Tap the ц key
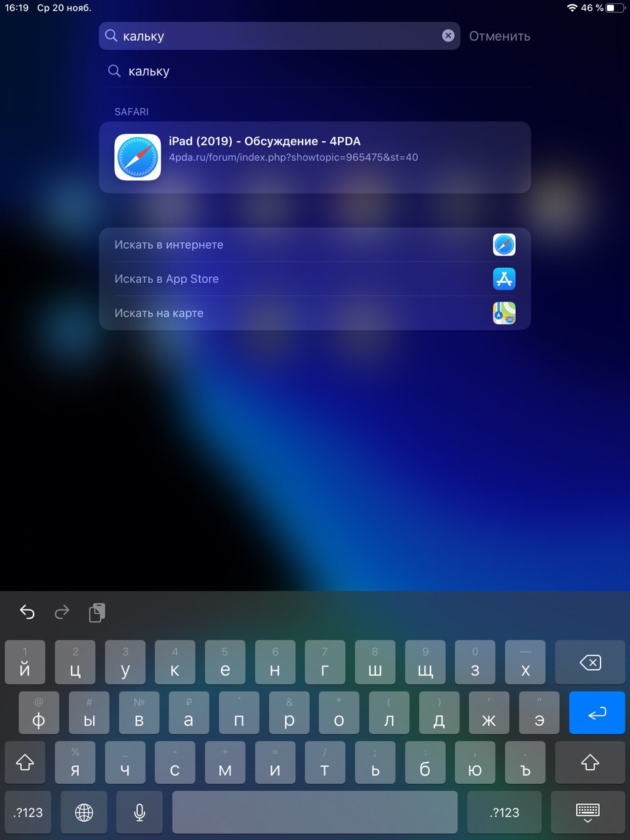The width and height of the screenshot is (630, 840). [75, 663]
